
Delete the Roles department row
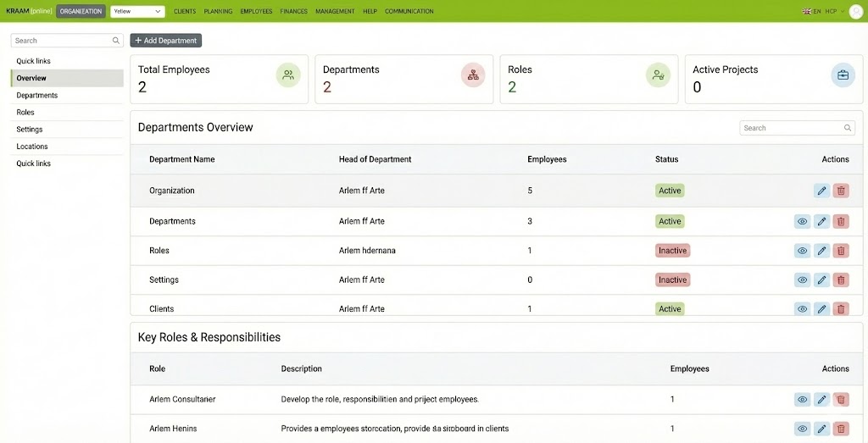click(x=841, y=251)
